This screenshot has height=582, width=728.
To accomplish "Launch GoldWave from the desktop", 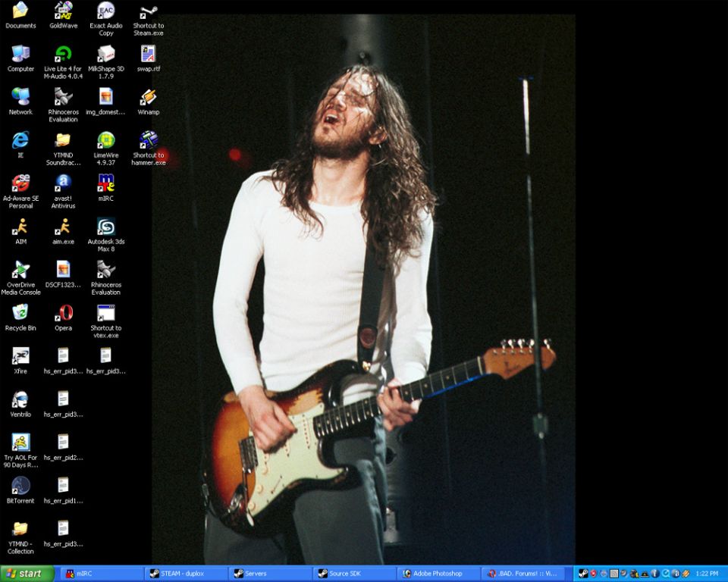I will (63, 16).
